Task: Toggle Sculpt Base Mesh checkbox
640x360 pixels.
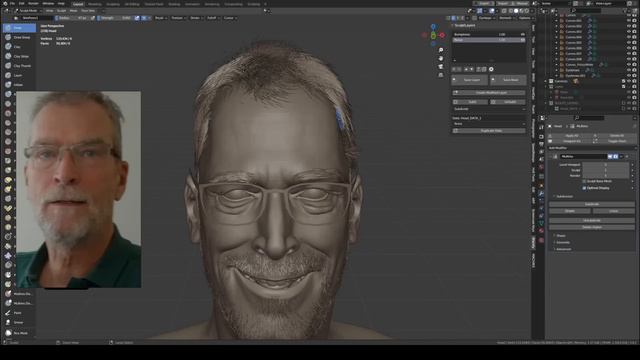Action: (584, 181)
